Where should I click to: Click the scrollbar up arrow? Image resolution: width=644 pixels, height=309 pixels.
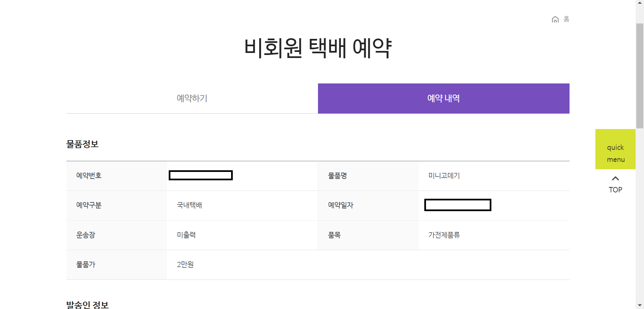(x=640, y=3)
